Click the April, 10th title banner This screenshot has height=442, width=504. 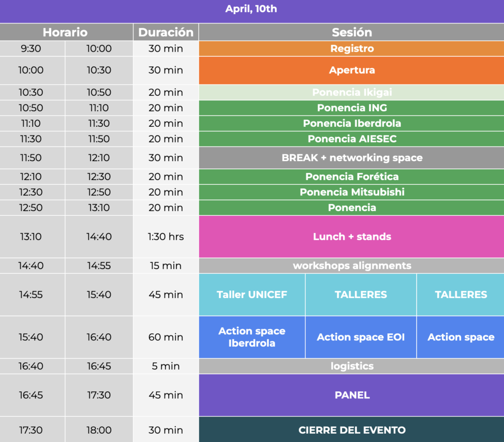pos(252,9)
